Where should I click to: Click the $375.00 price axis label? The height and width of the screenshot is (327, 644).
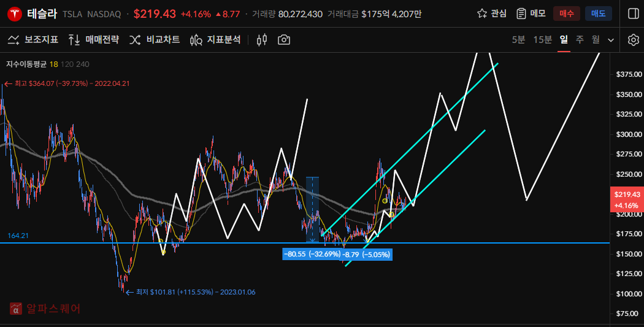coord(629,74)
